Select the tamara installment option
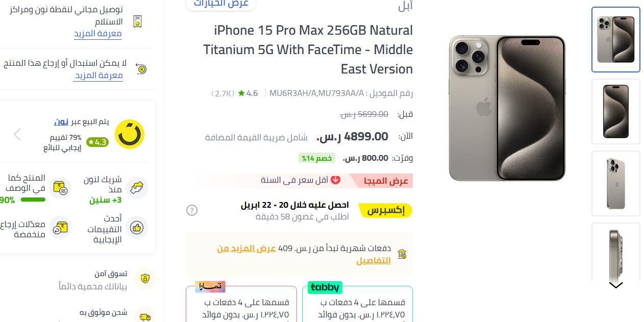The width and height of the screenshot is (644, 322). (x=241, y=304)
